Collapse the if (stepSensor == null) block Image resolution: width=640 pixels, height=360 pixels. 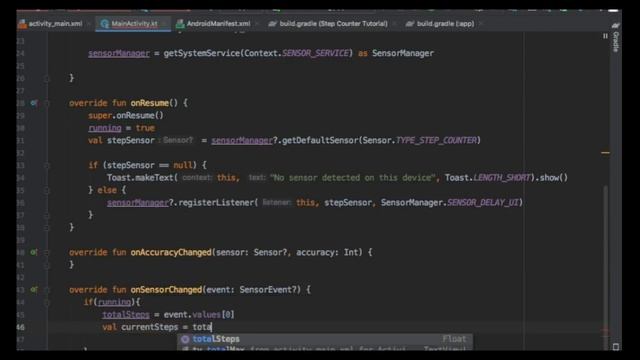[x=47, y=165]
